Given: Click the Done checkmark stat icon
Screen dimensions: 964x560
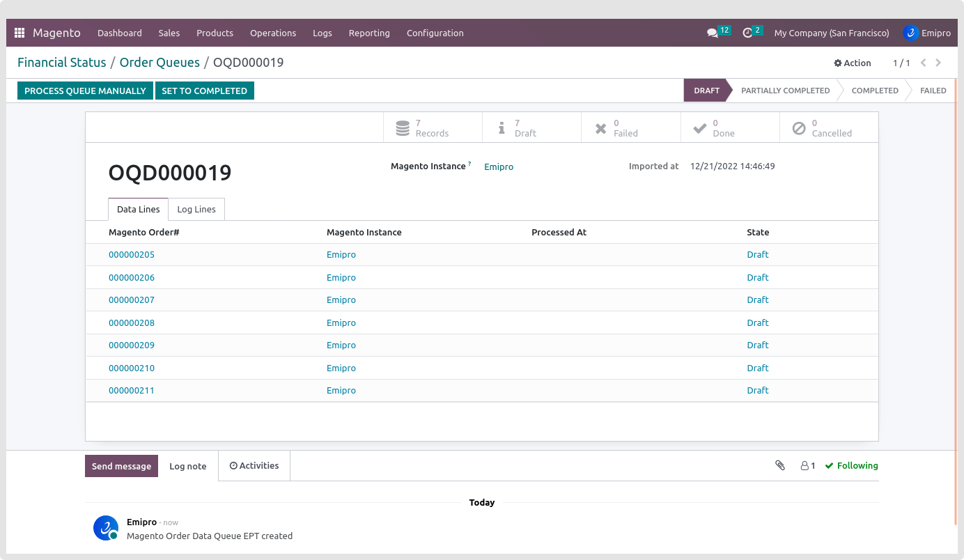Looking at the screenshot, I should [x=700, y=128].
